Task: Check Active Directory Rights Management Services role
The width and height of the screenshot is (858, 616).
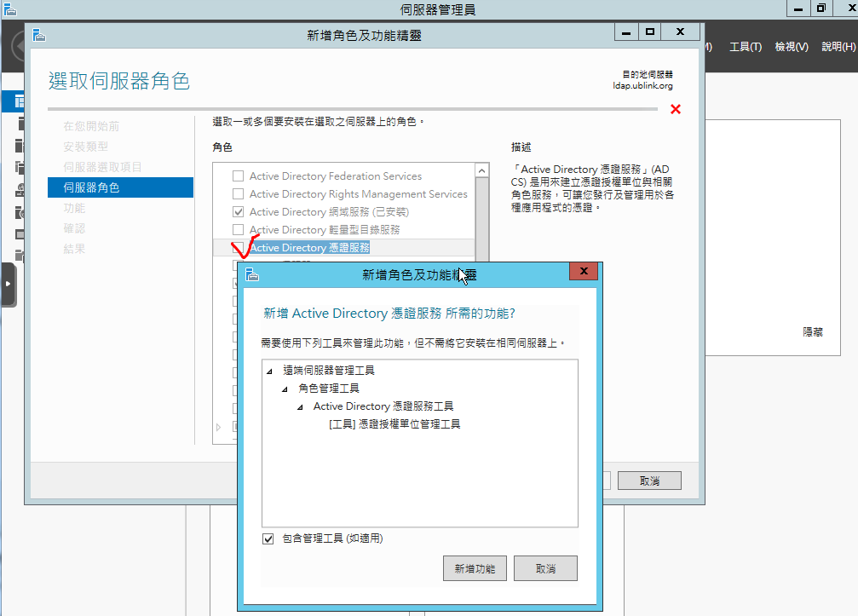Action: pos(238,193)
